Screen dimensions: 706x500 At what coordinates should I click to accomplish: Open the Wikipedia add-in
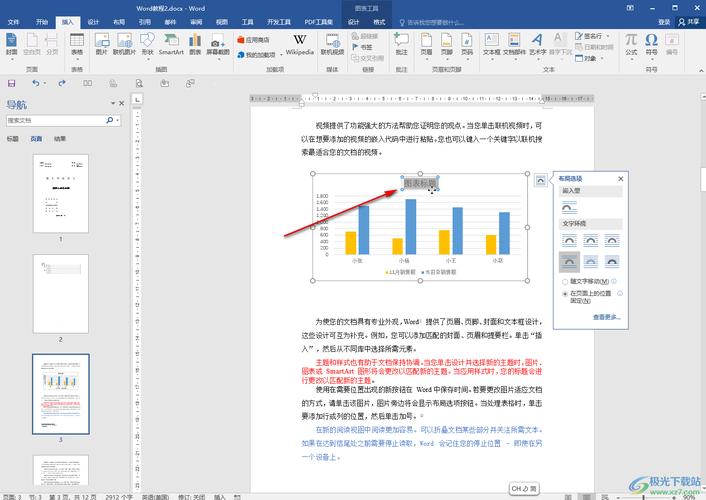[x=299, y=45]
